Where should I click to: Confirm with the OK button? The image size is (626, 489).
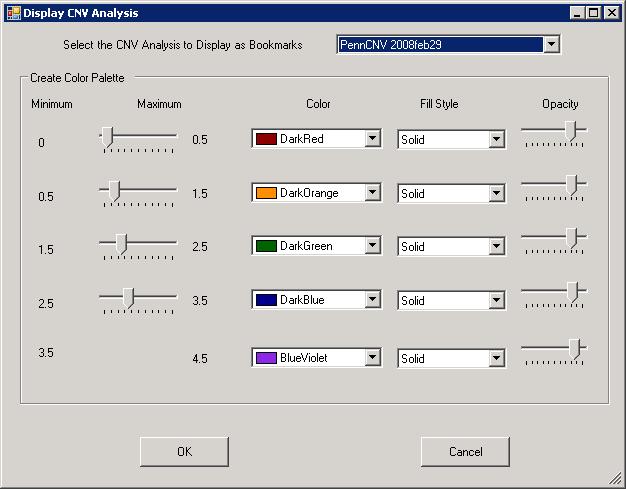(184, 451)
